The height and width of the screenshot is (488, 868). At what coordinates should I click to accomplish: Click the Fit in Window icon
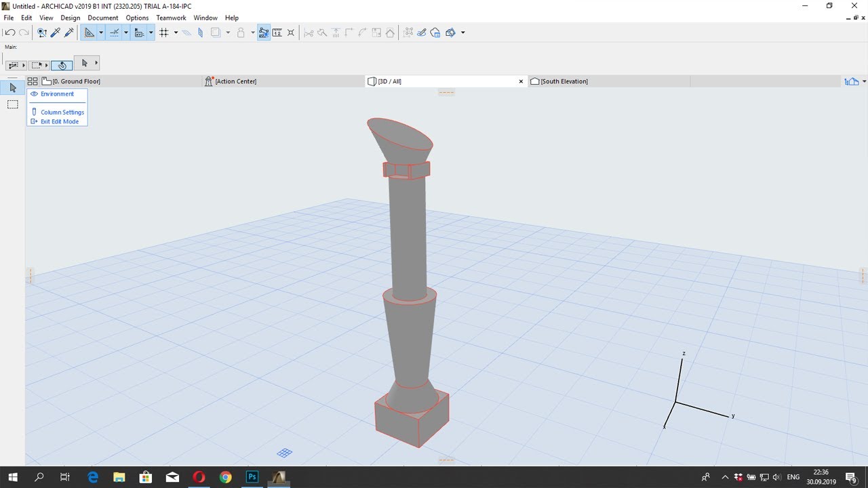click(291, 33)
